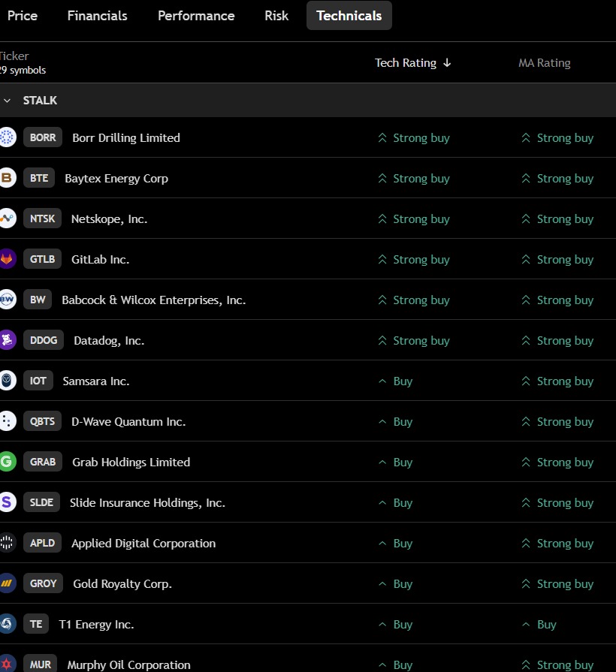Click Grab Holdings' MA Rating Strong buy
This screenshot has width=616, height=672.
(x=557, y=462)
